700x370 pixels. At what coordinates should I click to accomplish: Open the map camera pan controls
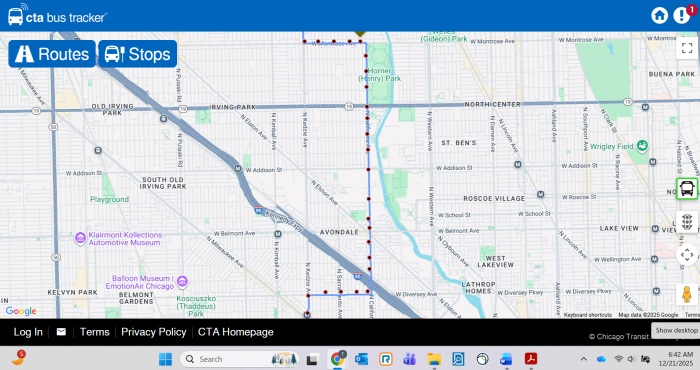687,255
